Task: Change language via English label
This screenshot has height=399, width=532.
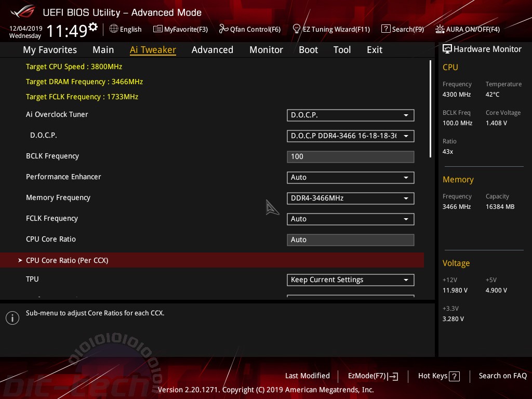Action: tap(130, 29)
